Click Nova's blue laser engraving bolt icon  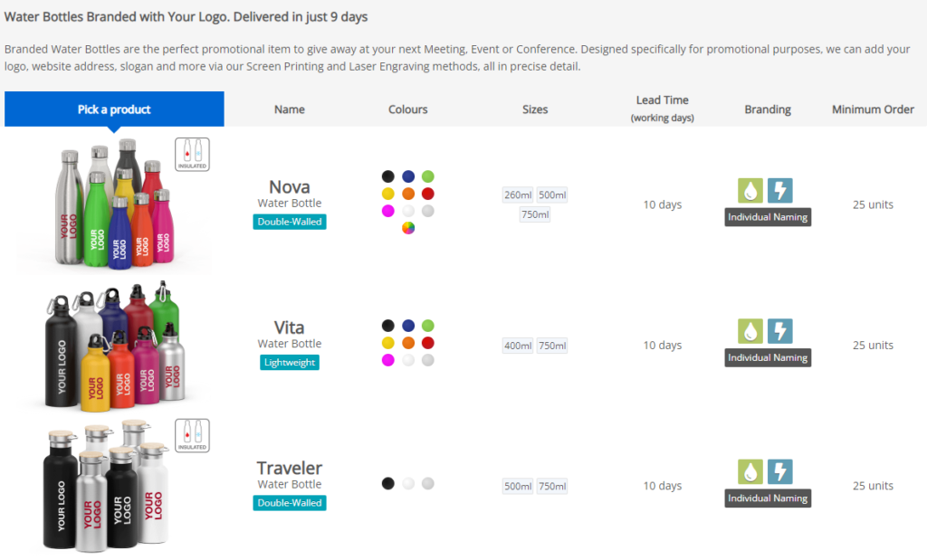coord(780,190)
